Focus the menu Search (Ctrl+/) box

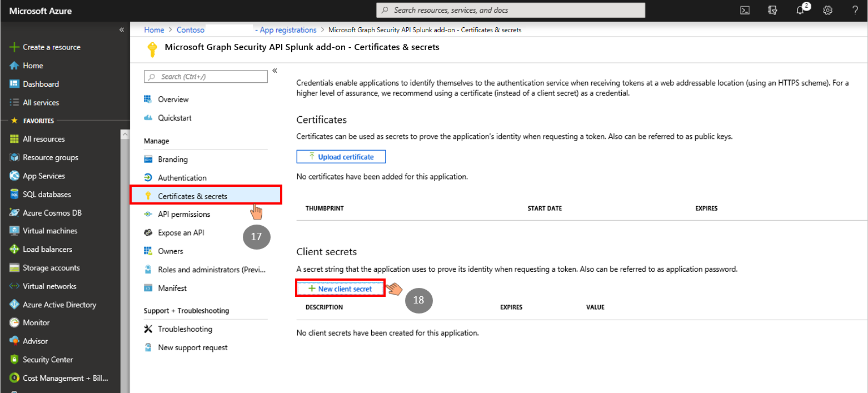[x=206, y=77]
